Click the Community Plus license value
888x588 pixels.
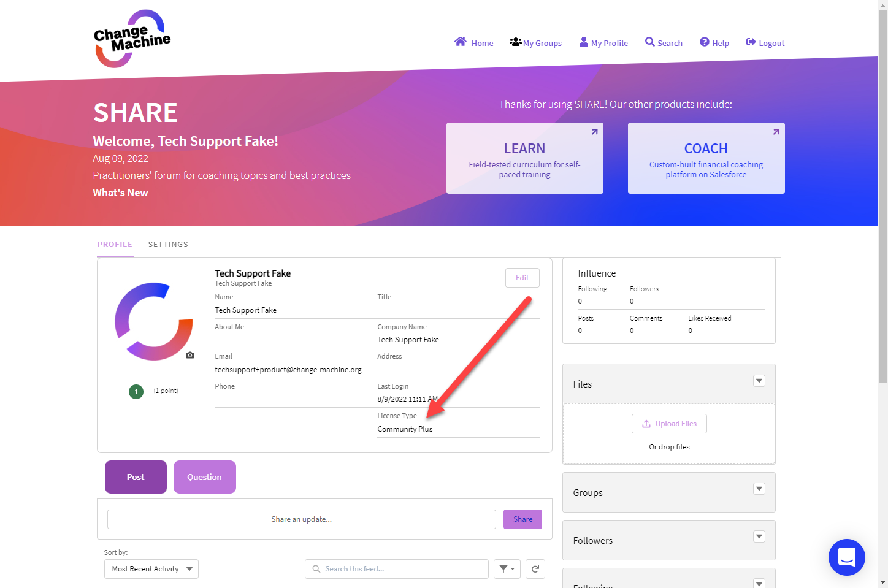coord(405,429)
